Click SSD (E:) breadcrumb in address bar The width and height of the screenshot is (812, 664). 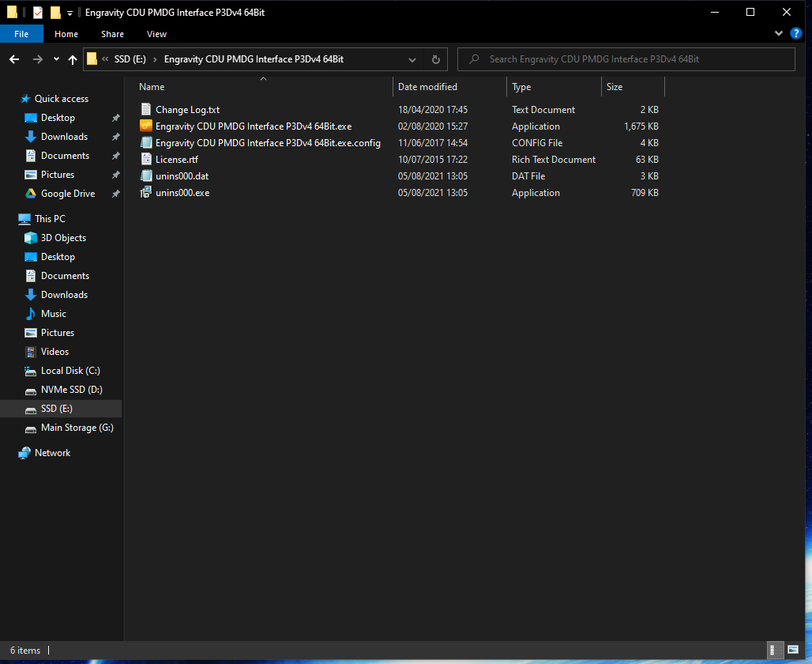pos(130,59)
